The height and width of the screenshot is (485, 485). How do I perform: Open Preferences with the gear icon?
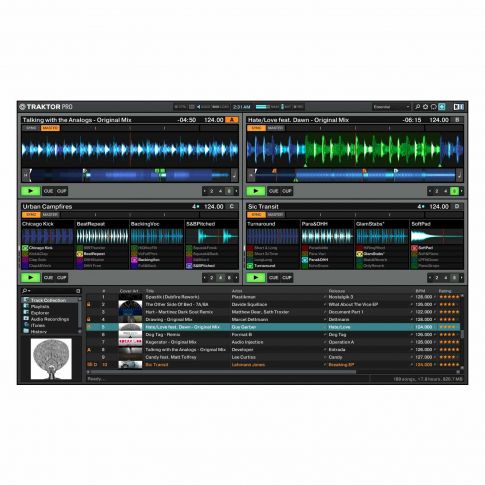(x=426, y=107)
